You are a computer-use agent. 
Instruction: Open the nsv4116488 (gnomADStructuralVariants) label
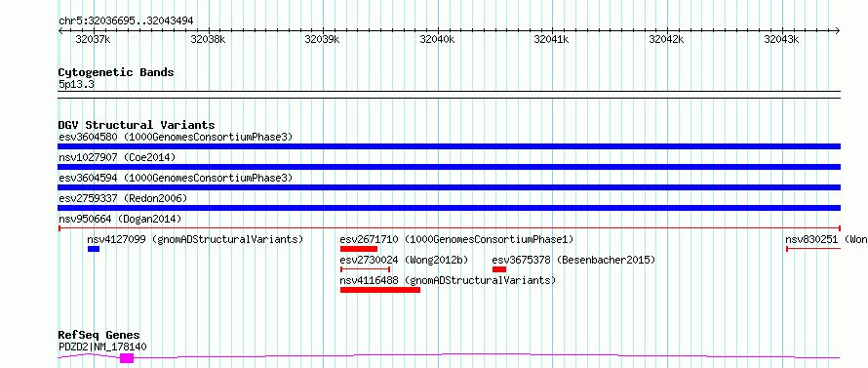coord(448,280)
